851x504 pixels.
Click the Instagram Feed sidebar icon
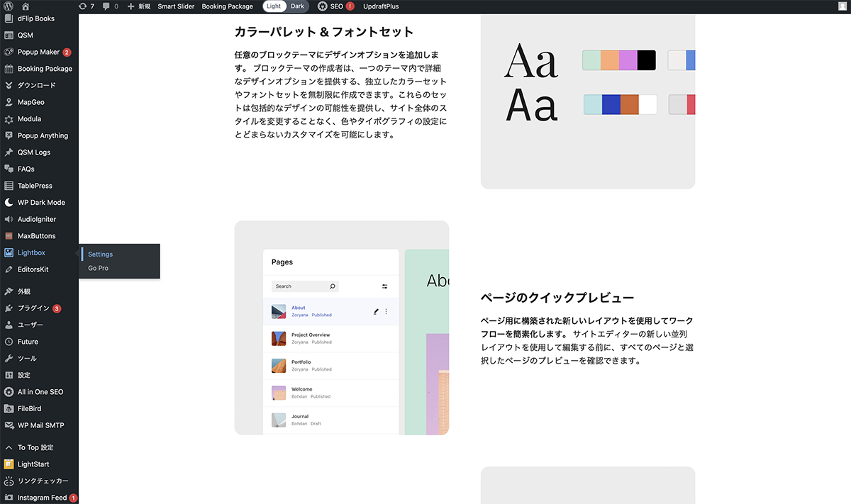tap(10, 497)
